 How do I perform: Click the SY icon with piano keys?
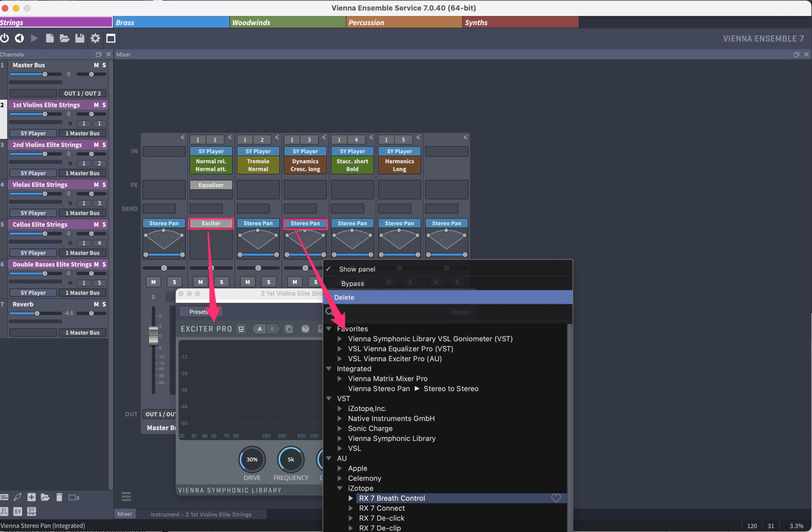tap(32, 511)
